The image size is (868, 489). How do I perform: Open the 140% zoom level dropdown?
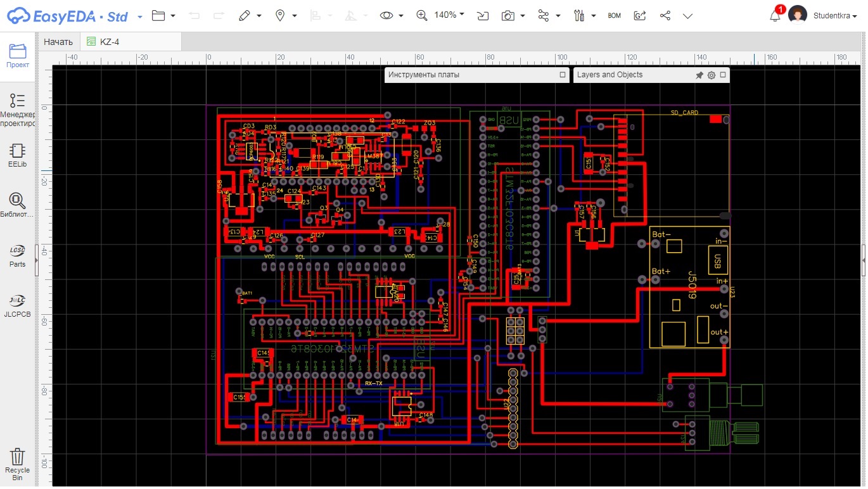pos(449,15)
